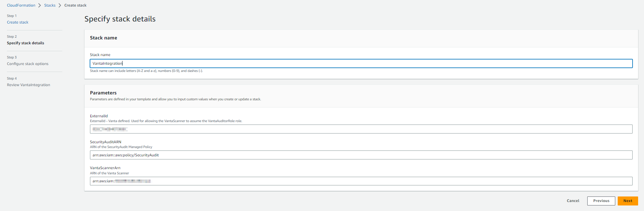Image resolution: width=644 pixels, height=211 pixels.
Task: Click into the Stack name field
Action: click(361, 63)
